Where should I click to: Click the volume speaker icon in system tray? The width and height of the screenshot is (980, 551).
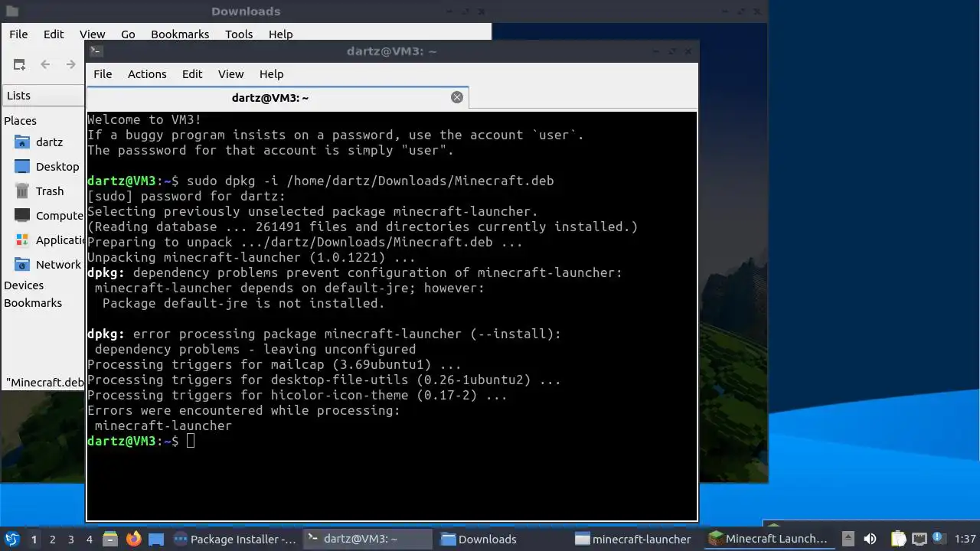tap(870, 539)
